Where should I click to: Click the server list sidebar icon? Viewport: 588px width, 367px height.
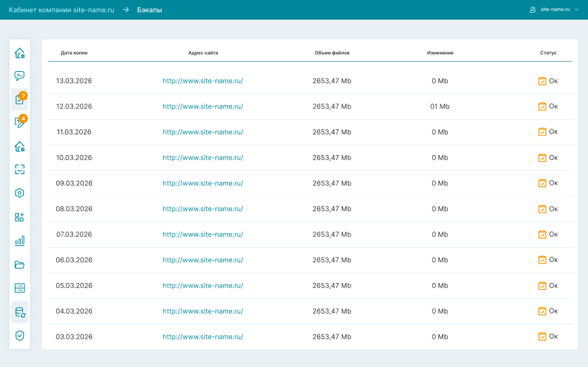click(x=20, y=288)
